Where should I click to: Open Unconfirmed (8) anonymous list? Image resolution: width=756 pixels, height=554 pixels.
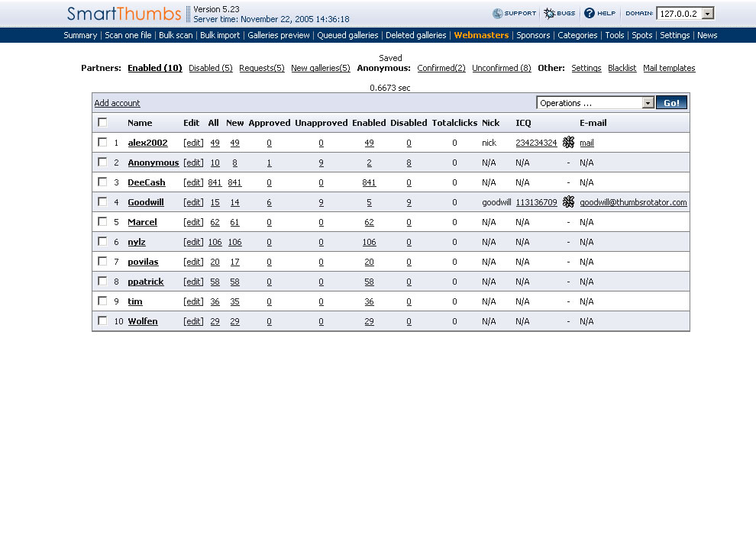(502, 68)
